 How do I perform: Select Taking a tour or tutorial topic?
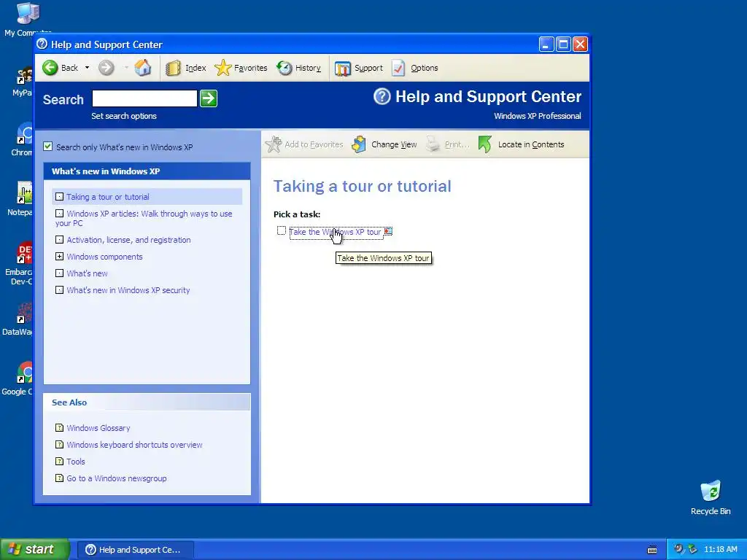(108, 197)
